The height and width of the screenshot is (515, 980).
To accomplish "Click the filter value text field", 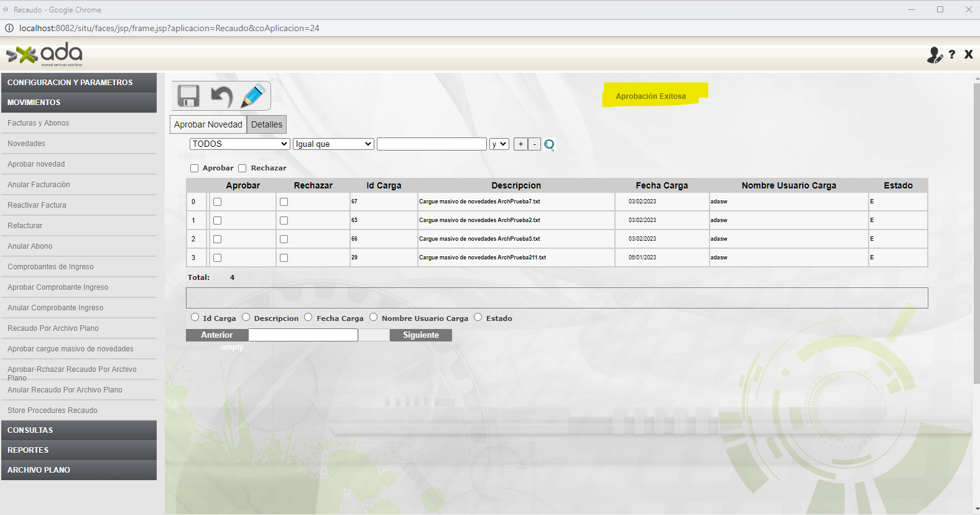I will coord(432,144).
